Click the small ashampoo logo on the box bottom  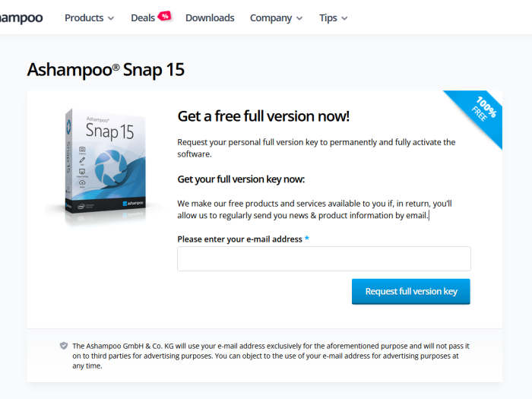pos(133,203)
